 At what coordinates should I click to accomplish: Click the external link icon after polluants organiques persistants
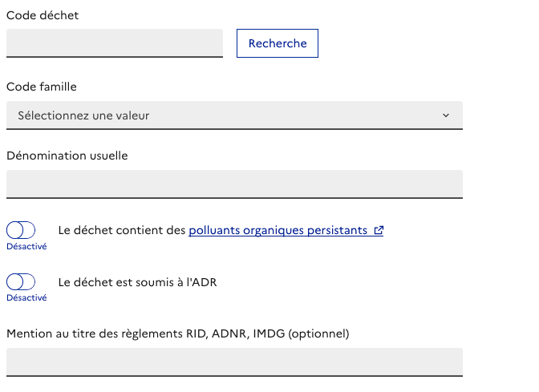pyautogui.click(x=379, y=231)
